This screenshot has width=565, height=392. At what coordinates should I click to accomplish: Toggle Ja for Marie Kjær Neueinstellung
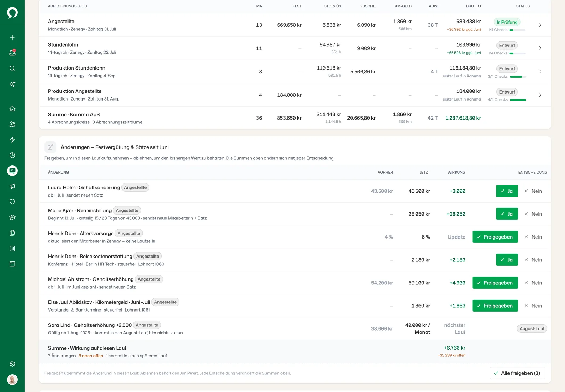pos(507,214)
